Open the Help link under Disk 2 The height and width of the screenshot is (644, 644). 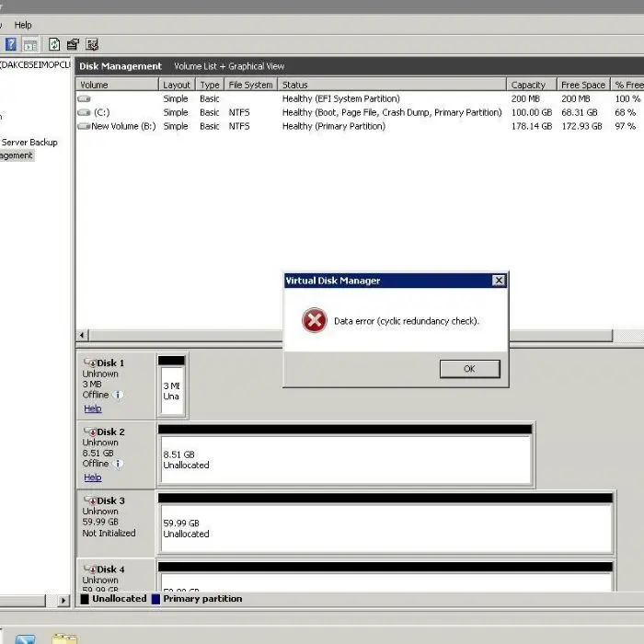click(x=92, y=477)
